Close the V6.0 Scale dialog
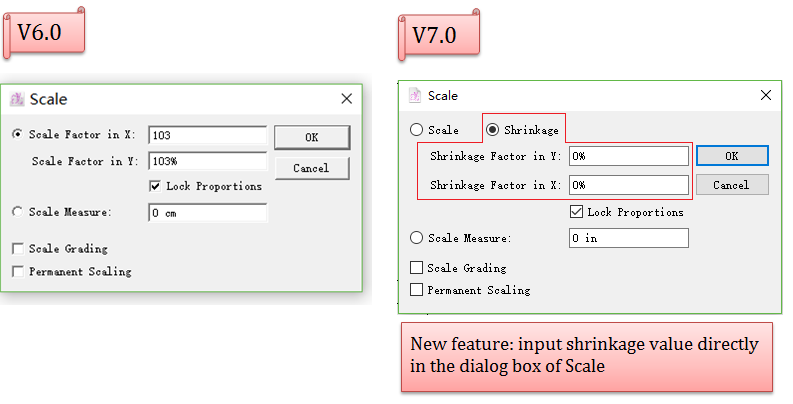The width and height of the screenshot is (793, 404). point(347,99)
